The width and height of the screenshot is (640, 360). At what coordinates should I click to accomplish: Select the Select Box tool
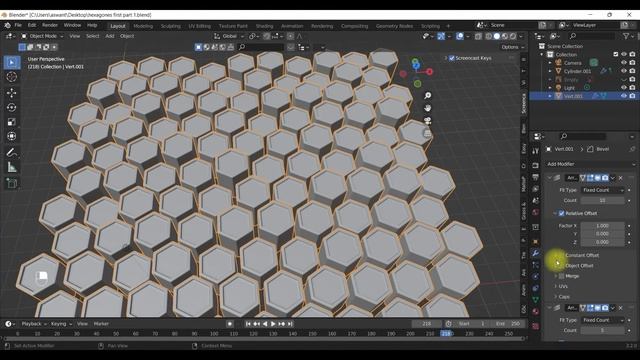pos(11,62)
